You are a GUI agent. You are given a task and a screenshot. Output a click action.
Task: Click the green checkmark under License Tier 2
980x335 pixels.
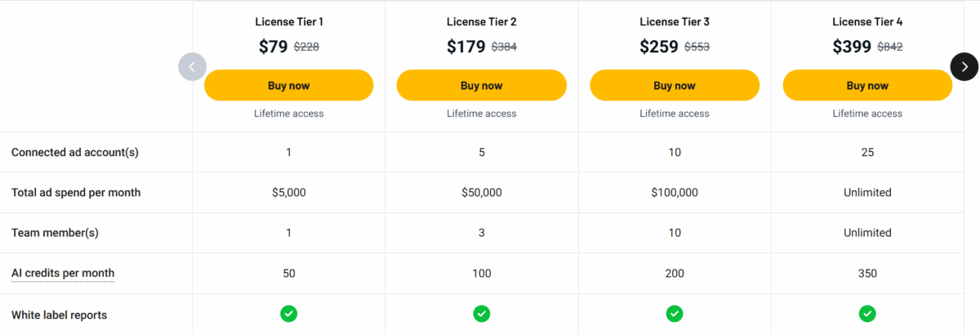(482, 314)
